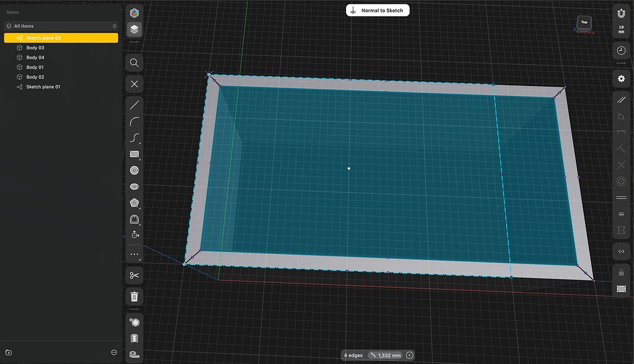Open the Settings gear panel

point(620,79)
